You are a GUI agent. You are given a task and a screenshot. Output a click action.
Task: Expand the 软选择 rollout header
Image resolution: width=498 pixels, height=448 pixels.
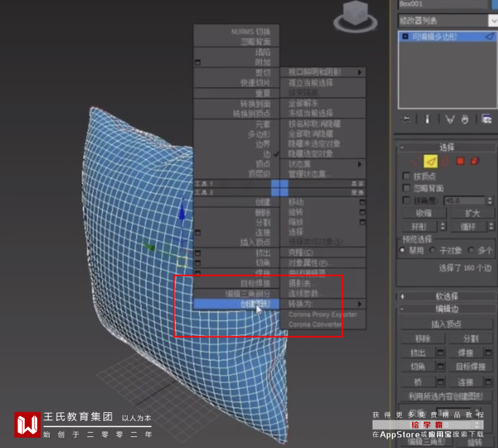[446, 296]
